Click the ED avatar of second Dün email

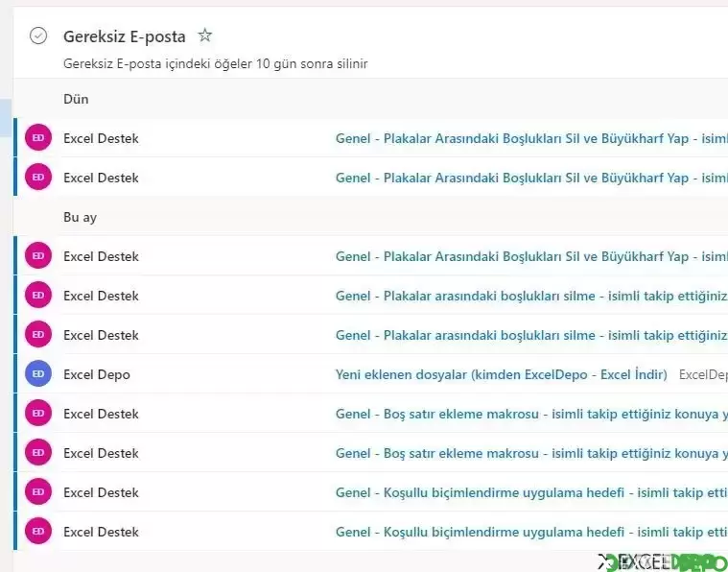(38, 177)
